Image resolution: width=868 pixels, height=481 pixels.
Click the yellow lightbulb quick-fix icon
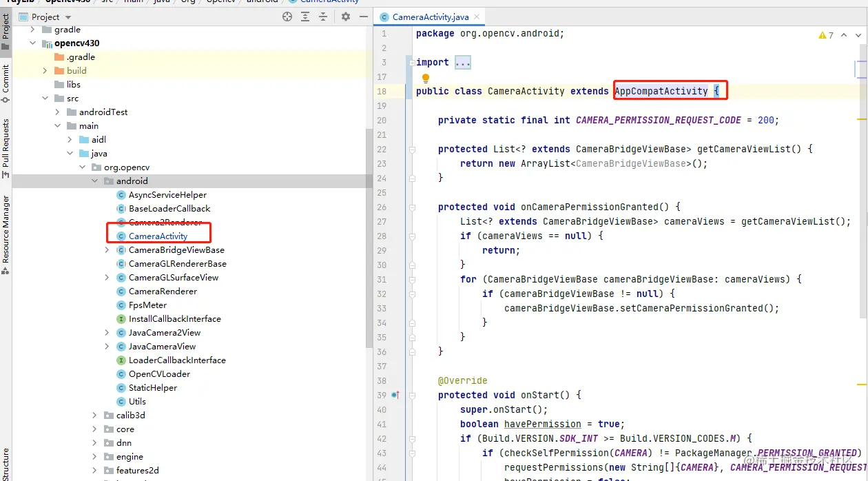[425, 78]
